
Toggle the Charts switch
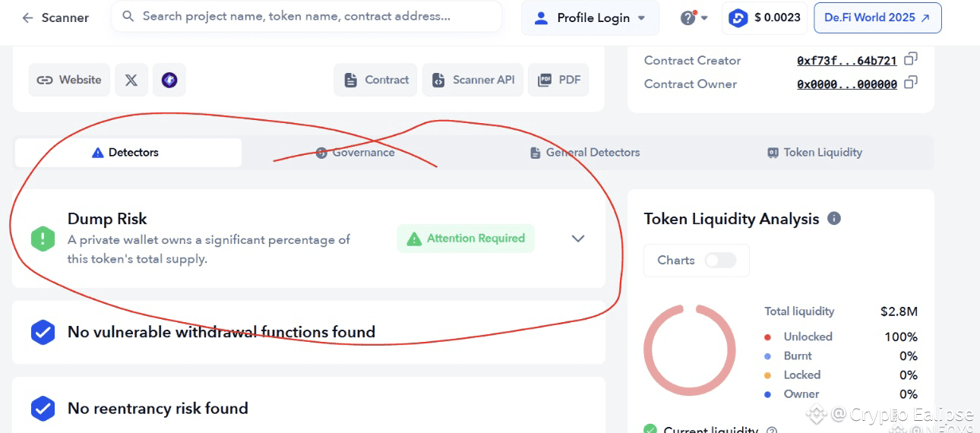click(x=720, y=261)
